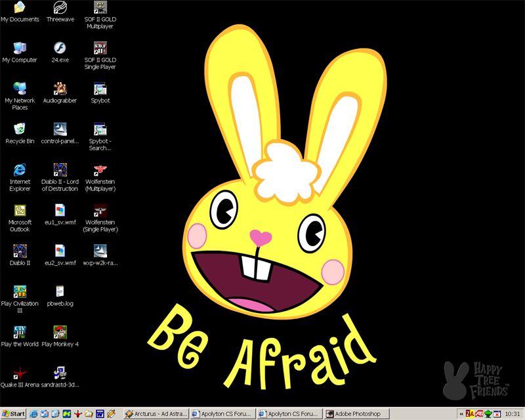Viewport: 525px width, 420px height.
Task: Select the pbweb.log file icon
Action: pos(60,292)
